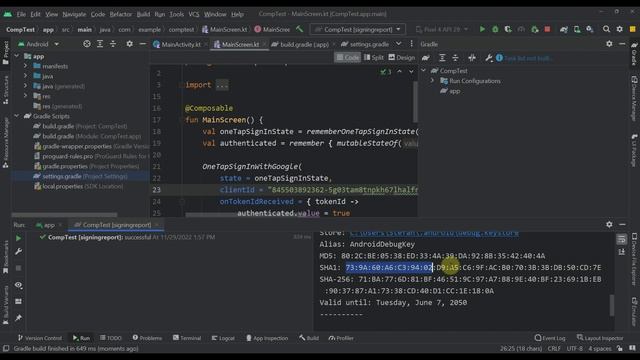Viewport: 640px width, 360px height.
Task: Toggle eye icon in Run panel sidebar
Action: point(18,285)
